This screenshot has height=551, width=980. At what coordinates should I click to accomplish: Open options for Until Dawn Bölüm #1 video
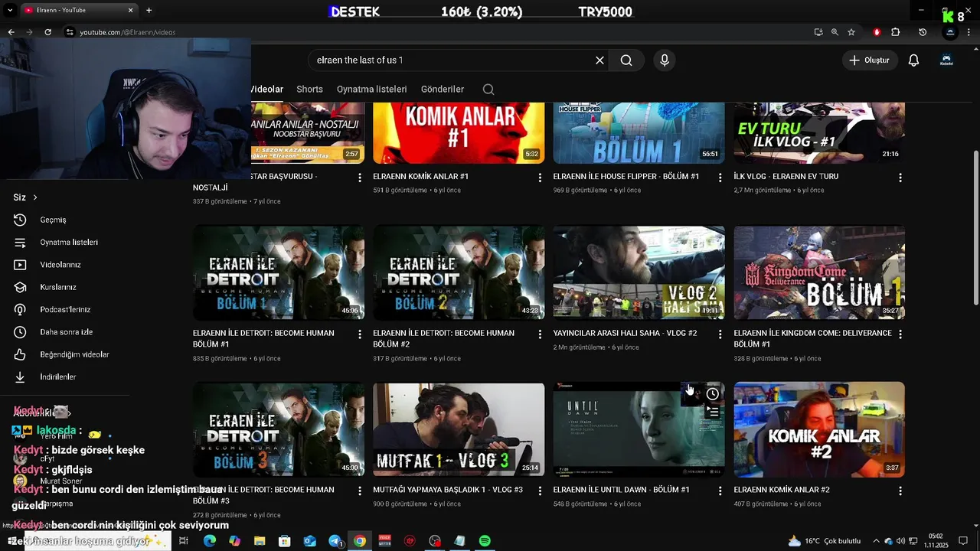720,491
